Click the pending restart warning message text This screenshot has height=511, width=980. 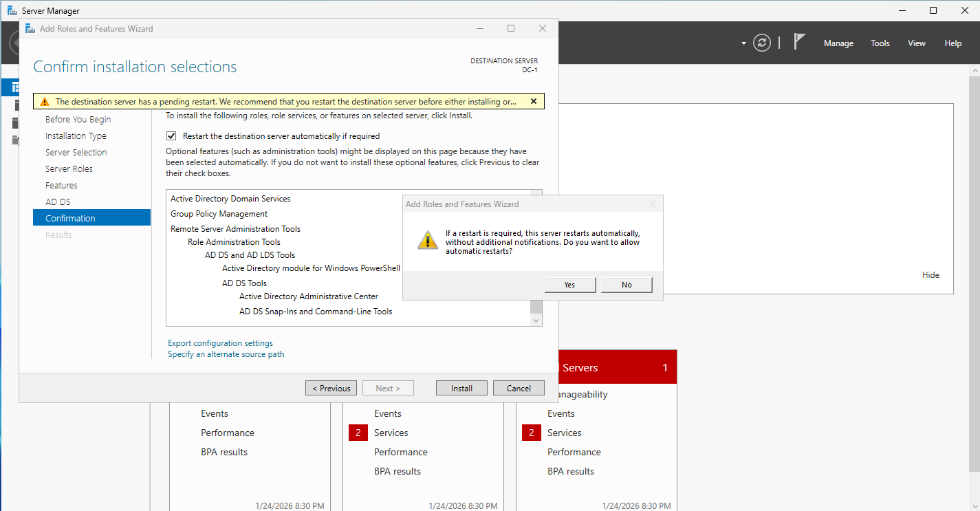click(286, 102)
